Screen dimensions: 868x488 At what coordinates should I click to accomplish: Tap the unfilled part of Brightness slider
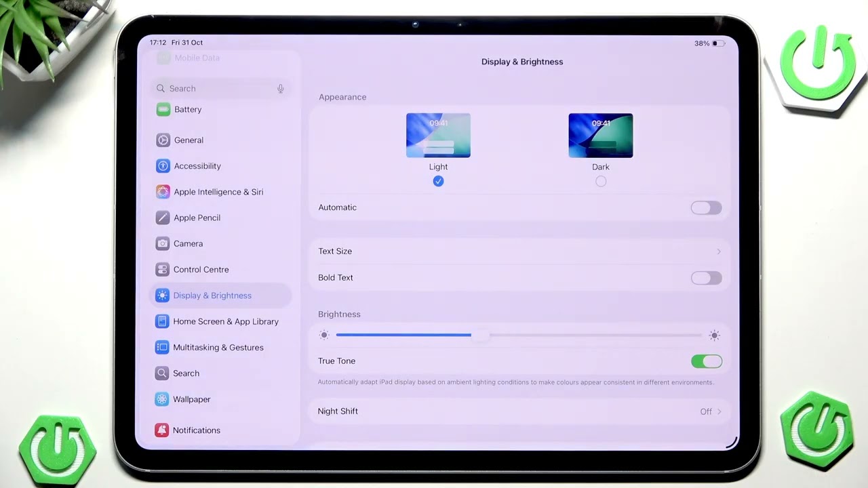point(595,335)
